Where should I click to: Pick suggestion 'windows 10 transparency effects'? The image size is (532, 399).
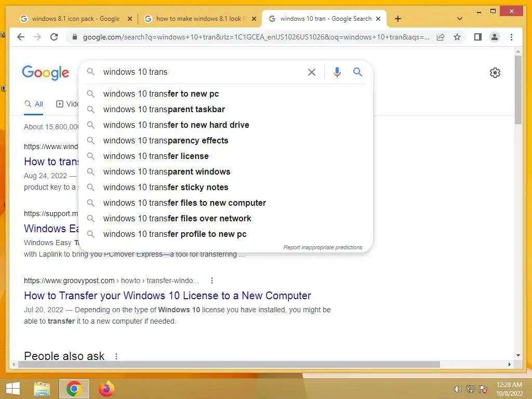pos(225,140)
